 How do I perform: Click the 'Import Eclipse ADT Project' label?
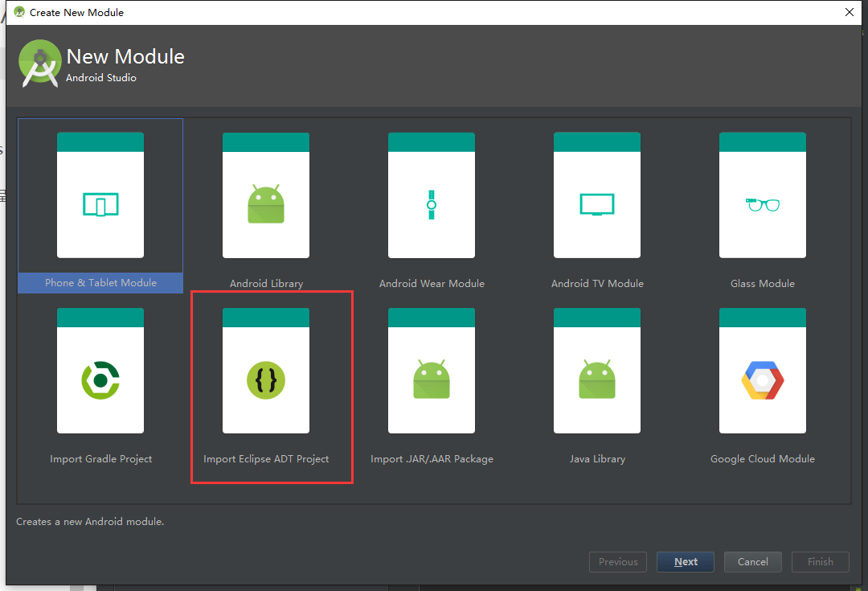[x=266, y=458]
